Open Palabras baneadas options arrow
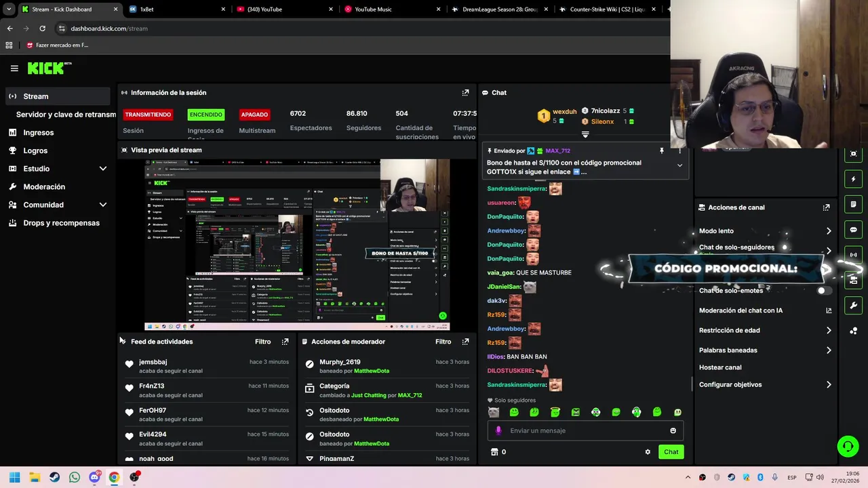This screenshot has width=868, height=488. [x=829, y=350]
